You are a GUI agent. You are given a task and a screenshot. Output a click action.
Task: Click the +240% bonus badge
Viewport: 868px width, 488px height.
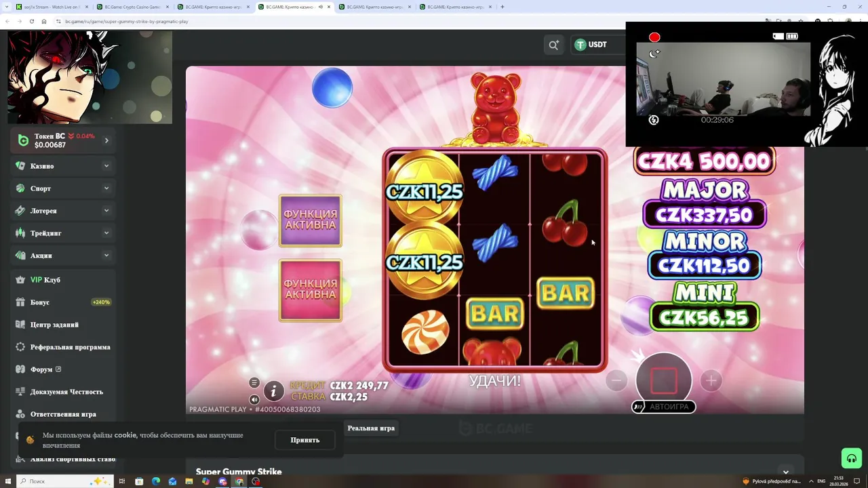pos(101,302)
